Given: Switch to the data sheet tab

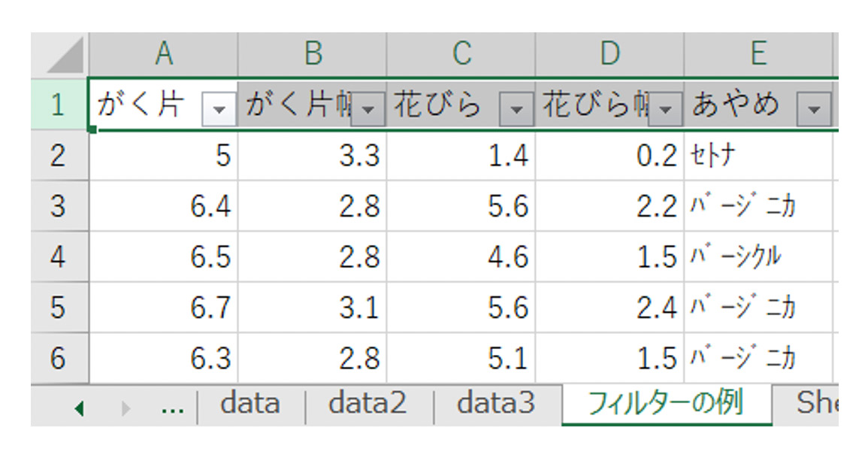Looking at the screenshot, I should (250, 405).
